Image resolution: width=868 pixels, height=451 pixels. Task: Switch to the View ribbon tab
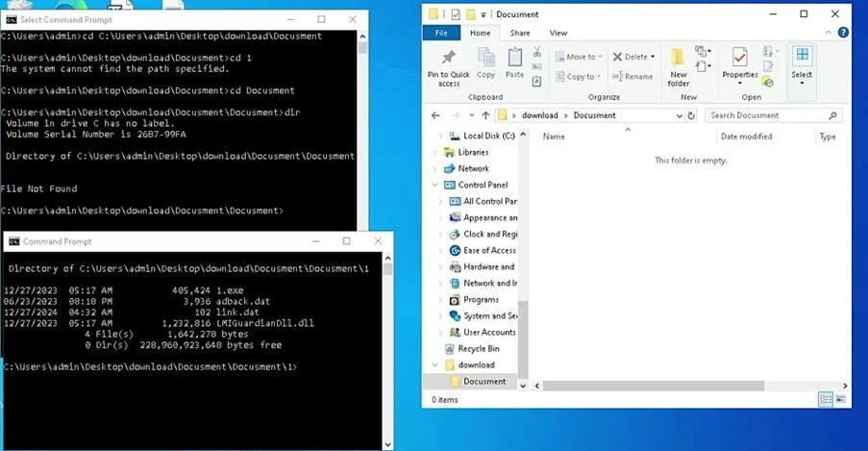click(558, 33)
